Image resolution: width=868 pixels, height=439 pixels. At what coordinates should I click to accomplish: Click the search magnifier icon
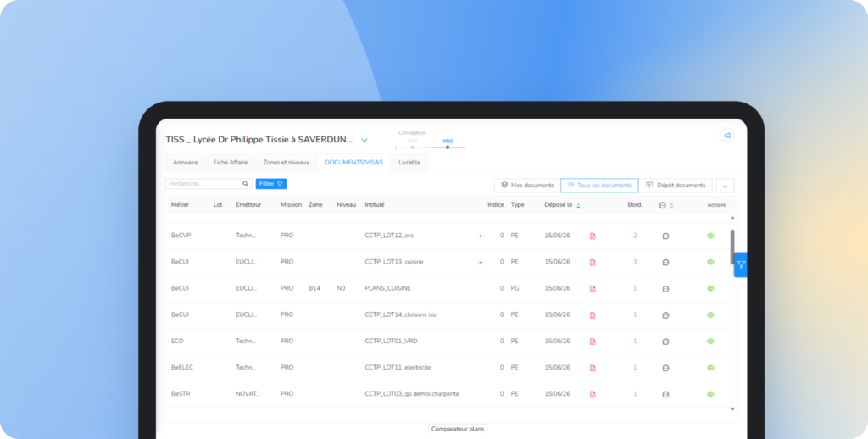tap(245, 184)
